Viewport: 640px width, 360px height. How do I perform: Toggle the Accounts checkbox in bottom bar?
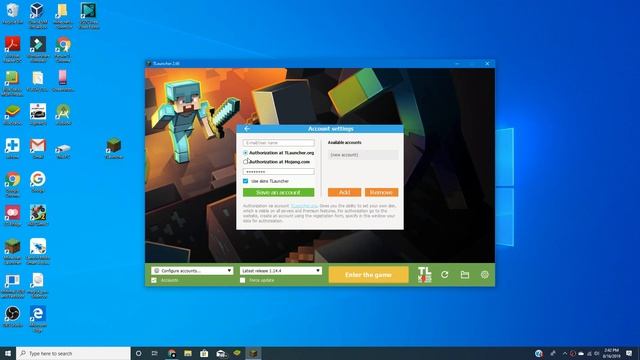point(154,280)
